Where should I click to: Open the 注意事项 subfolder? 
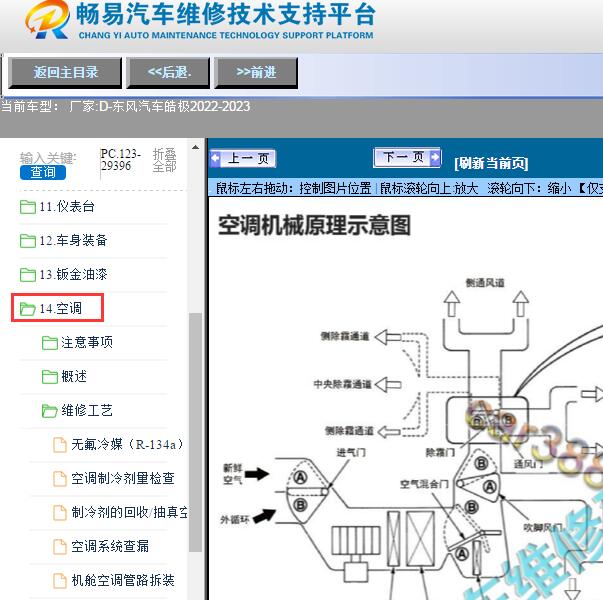coord(87,342)
